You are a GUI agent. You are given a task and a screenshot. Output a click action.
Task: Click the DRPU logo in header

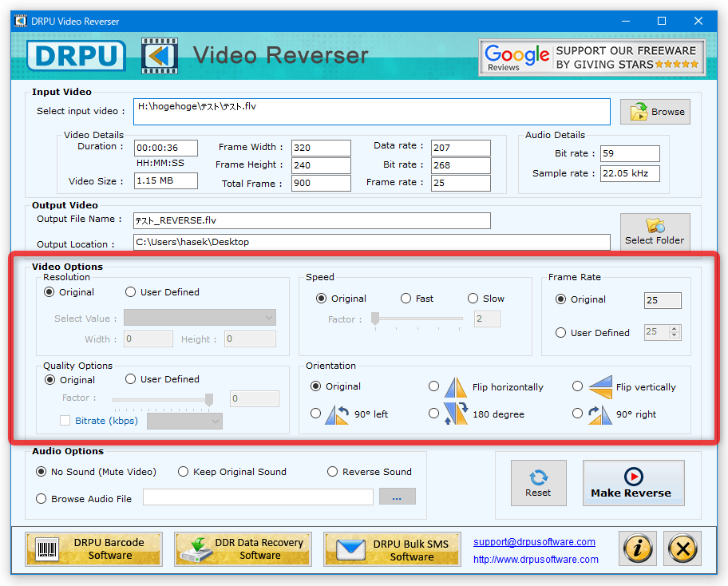(76, 56)
